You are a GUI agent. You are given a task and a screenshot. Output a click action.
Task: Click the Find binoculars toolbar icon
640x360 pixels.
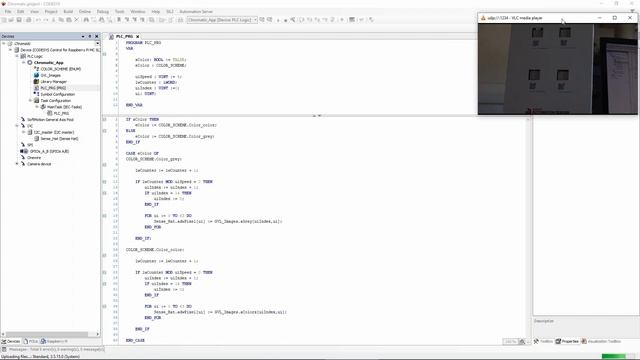coord(86,20)
